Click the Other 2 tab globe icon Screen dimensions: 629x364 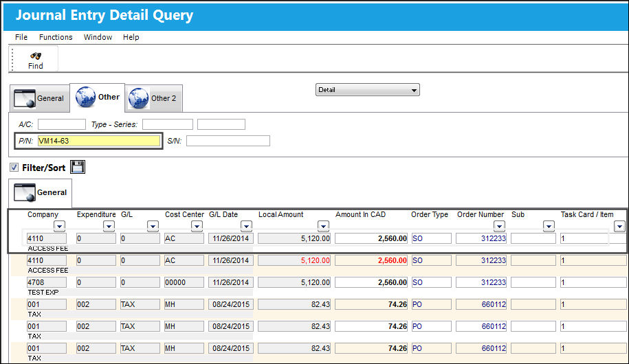pos(139,99)
